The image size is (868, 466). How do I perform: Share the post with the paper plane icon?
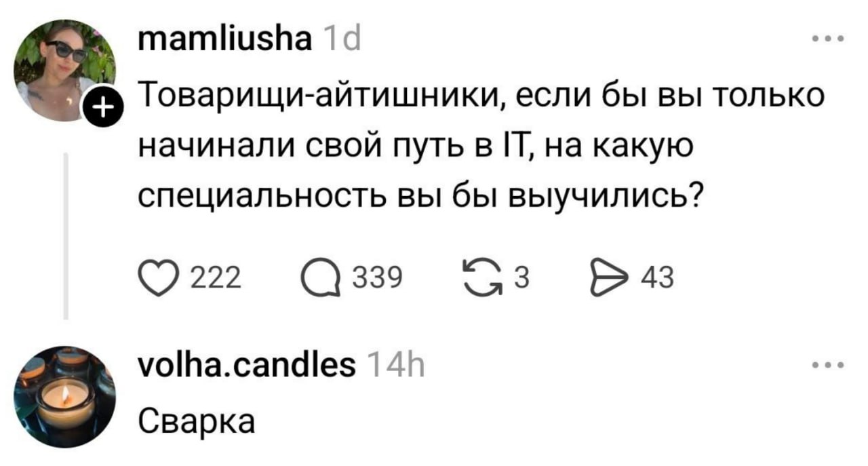coord(604,278)
